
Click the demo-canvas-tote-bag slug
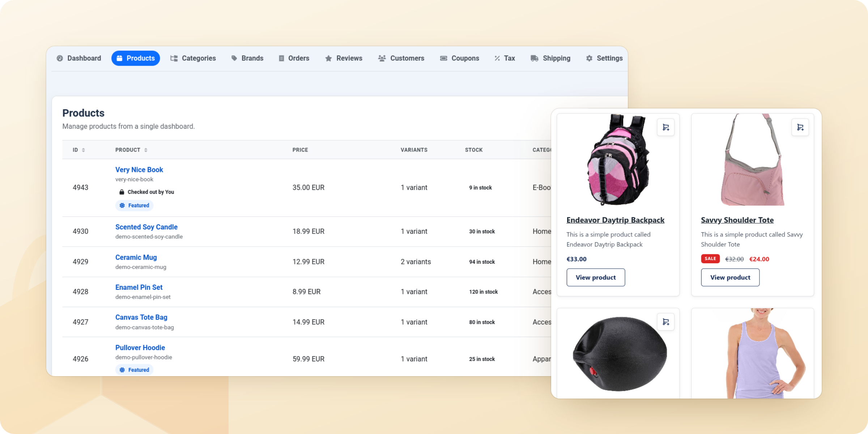click(x=145, y=327)
